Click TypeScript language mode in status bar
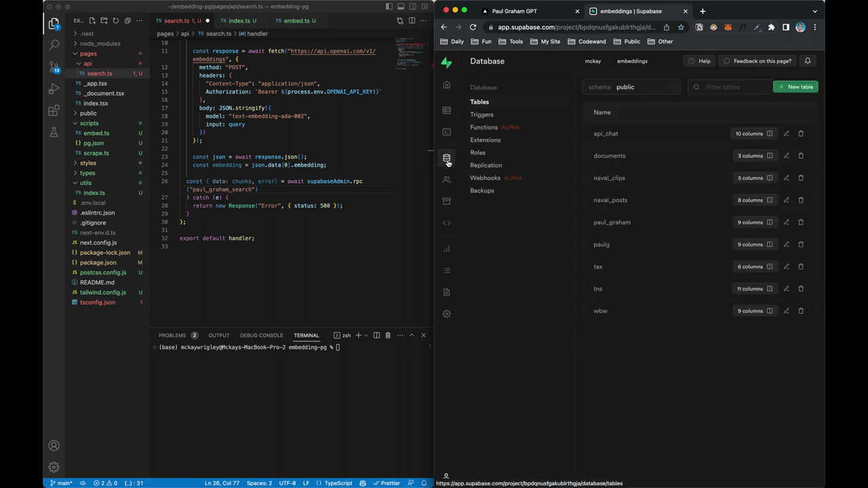Viewport: 868px width, 488px height. pos(338,483)
